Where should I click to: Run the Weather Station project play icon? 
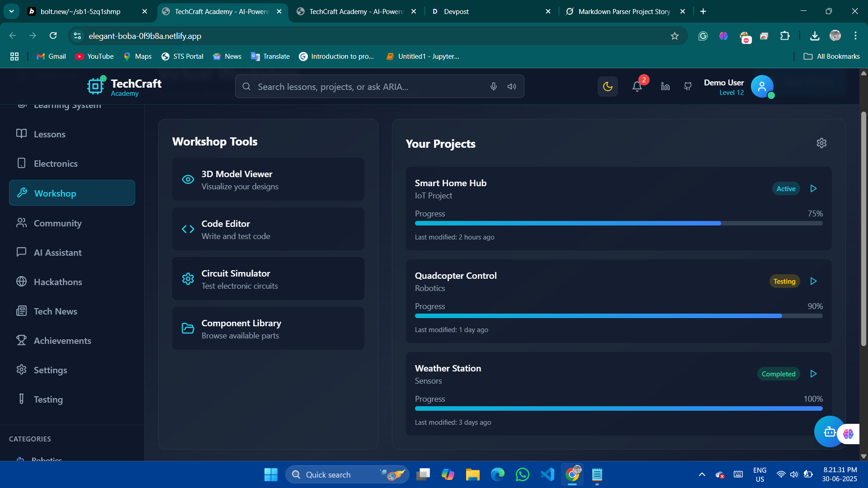coord(813,374)
